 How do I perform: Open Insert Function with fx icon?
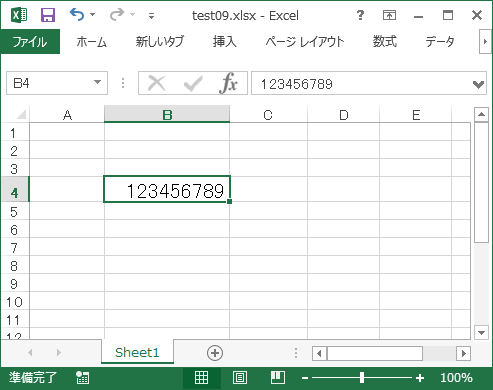point(228,83)
